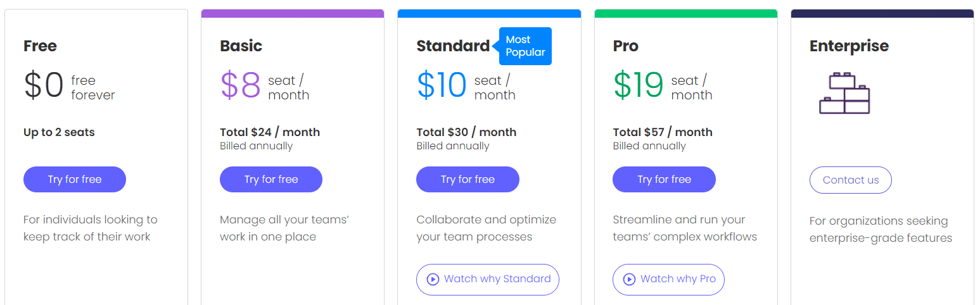The width and height of the screenshot is (980, 305).
Task: Try the Pro plan for free
Action: [664, 180]
